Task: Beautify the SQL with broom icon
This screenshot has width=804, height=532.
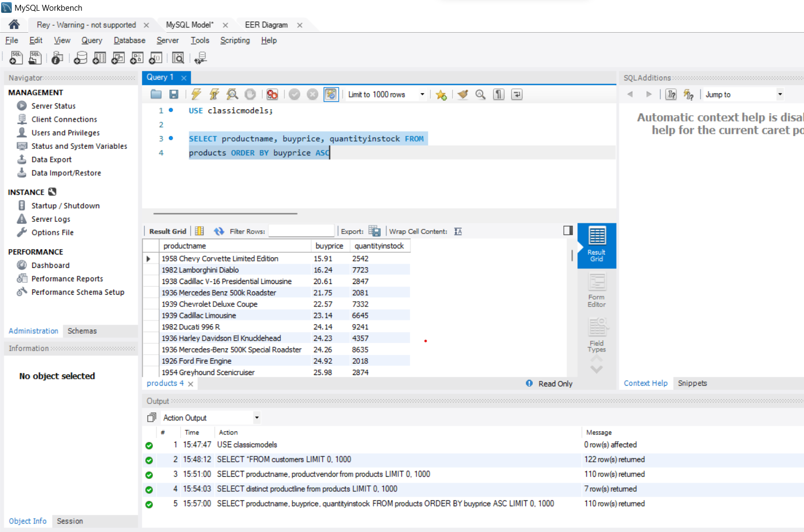Action: pyautogui.click(x=463, y=94)
